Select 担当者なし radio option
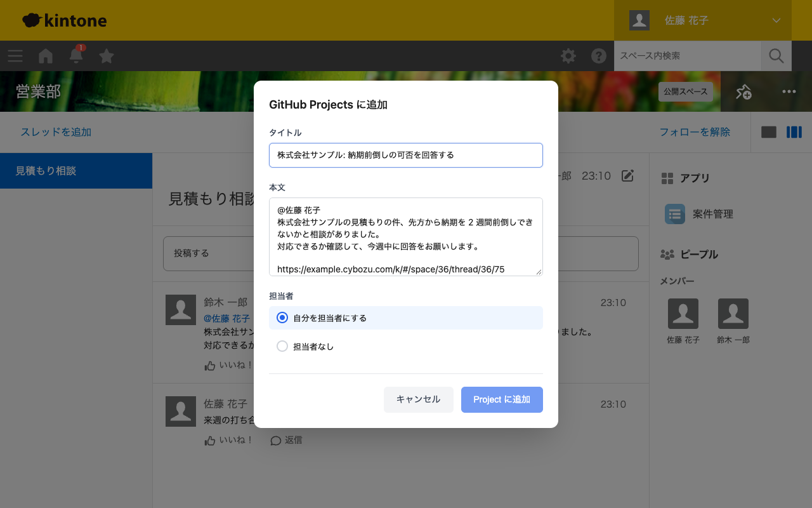The height and width of the screenshot is (508, 812). pos(406,347)
